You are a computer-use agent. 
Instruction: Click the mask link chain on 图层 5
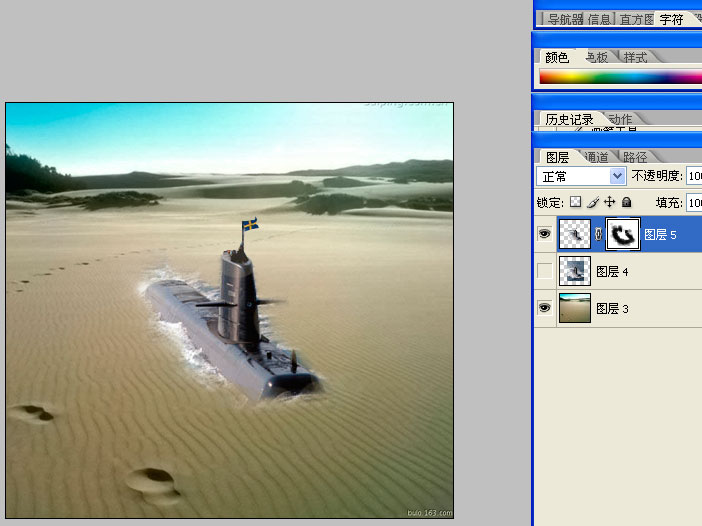point(599,234)
